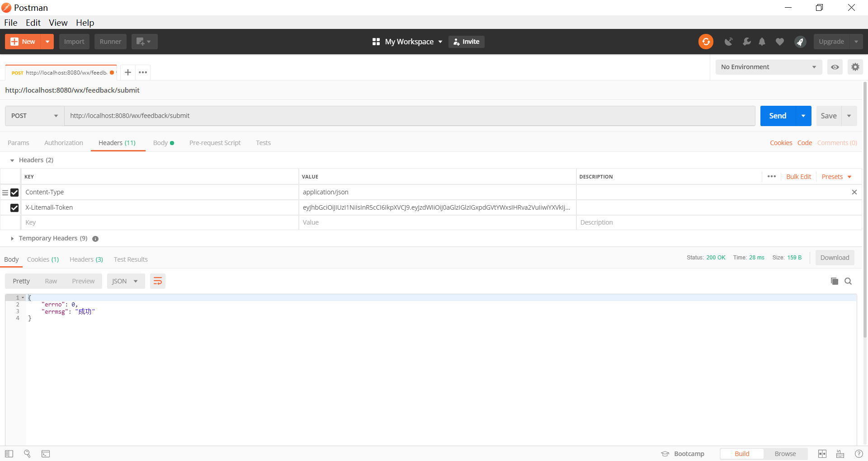The image size is (868, 461).
Task: Uncheck the X-Litemall-Token header checkbox
Action: [14, 207]
